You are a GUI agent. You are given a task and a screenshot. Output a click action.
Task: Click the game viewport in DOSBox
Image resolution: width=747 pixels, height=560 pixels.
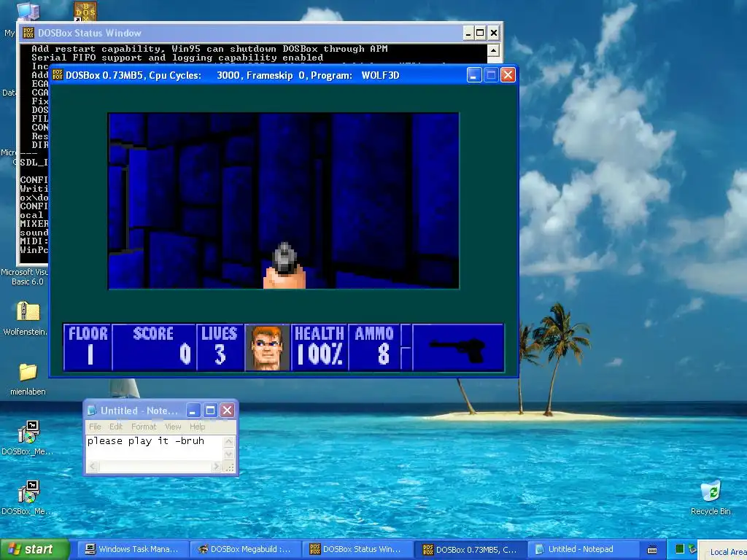click(284, 201)
